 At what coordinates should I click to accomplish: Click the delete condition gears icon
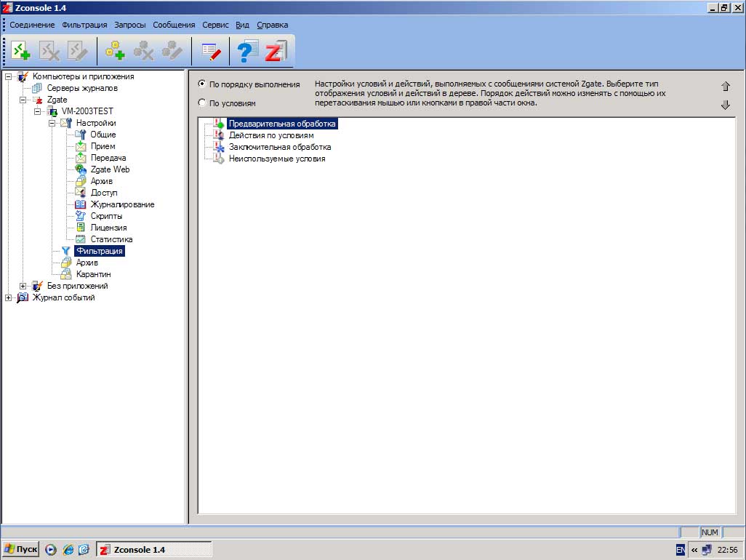tap(143, 50)
